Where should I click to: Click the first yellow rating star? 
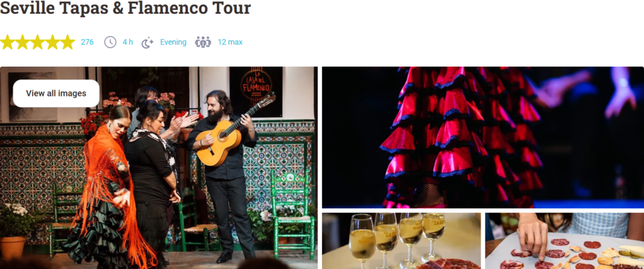click(x=8, y=42)
